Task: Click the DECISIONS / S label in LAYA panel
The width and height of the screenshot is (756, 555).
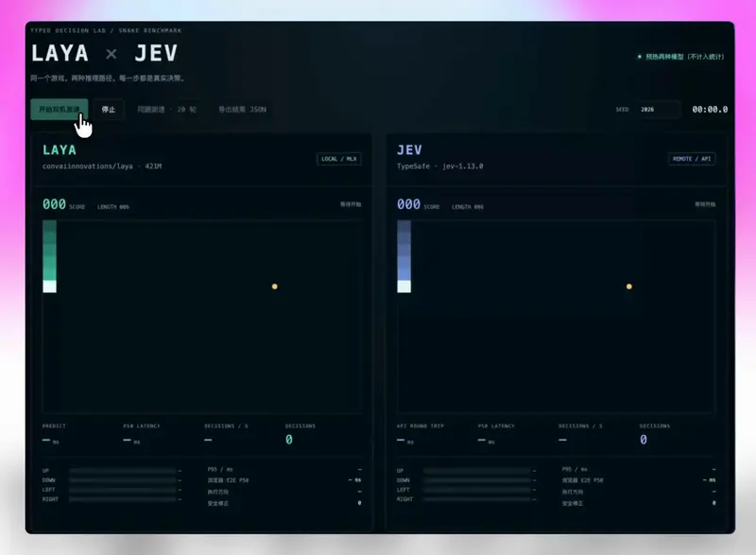Action: click(226, 426)
